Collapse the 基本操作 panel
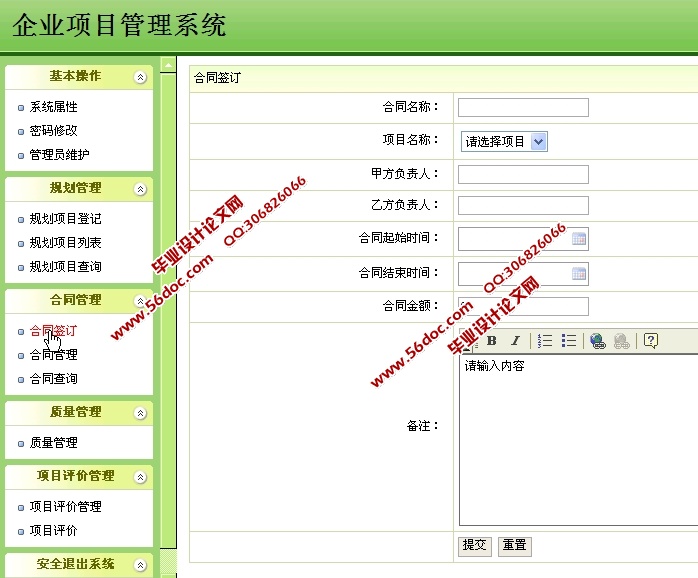Viewport: 698px width, 578px height. click(140, 77)
